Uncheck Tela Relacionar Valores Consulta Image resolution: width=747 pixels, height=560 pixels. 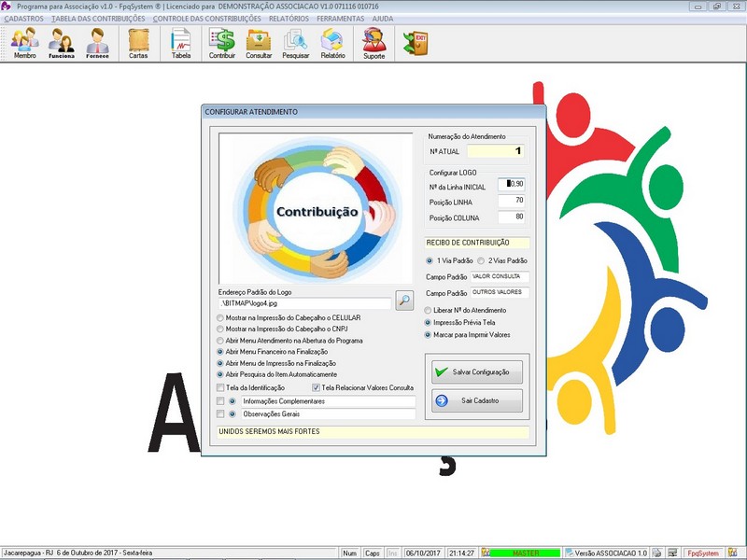click(316, 387)
